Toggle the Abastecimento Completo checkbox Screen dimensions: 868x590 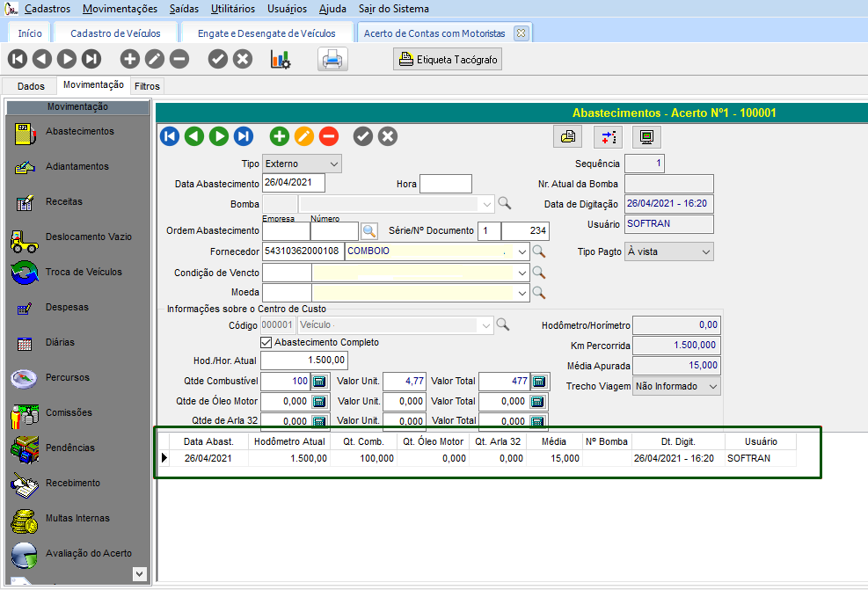coord(267,342)
